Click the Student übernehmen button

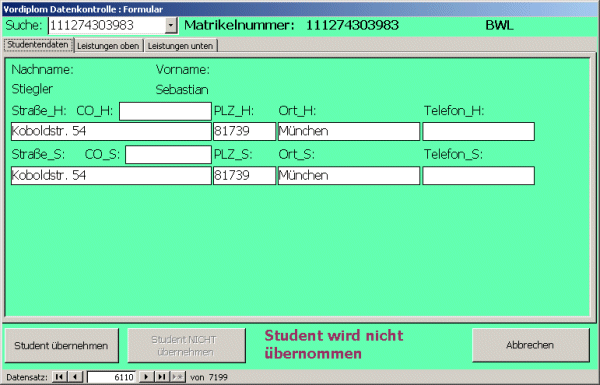[62, 346]
